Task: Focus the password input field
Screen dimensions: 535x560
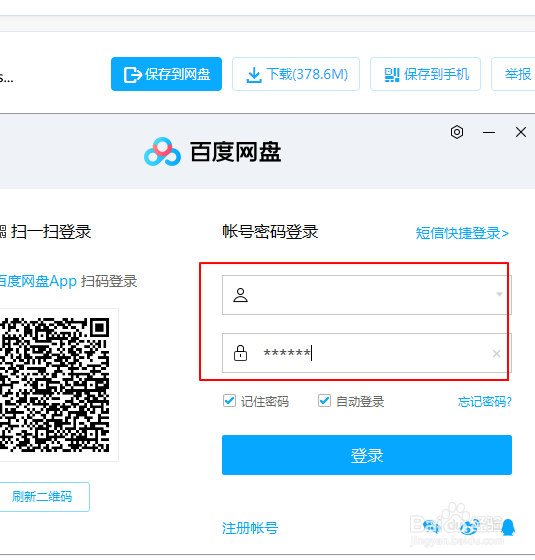Action: point(367,353)
